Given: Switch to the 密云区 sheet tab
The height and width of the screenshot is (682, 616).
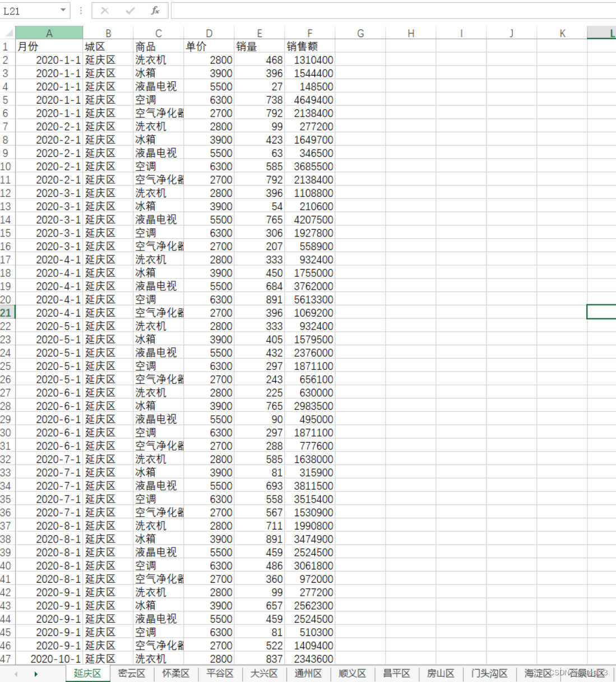Looking at the screenshot, I should click(x=131, y=673).
